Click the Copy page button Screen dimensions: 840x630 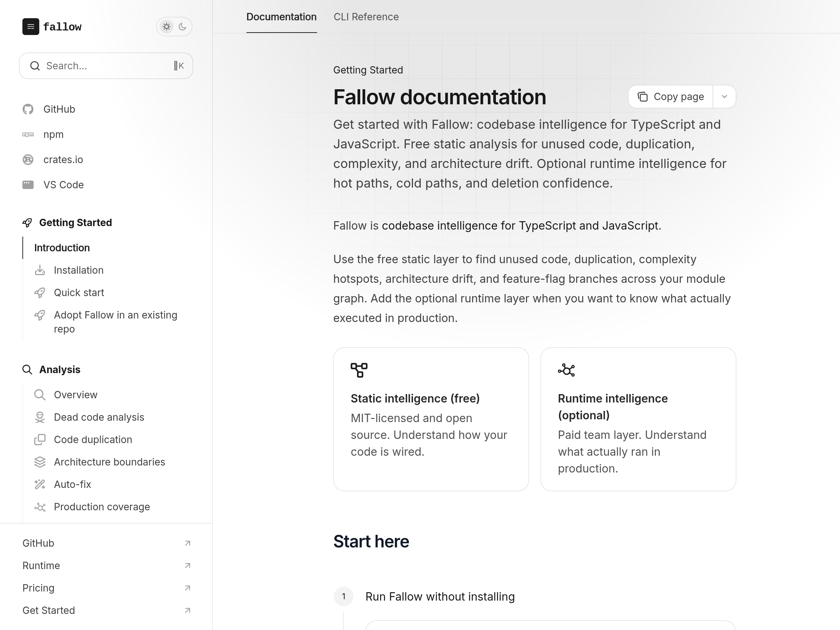pos(671,97)
